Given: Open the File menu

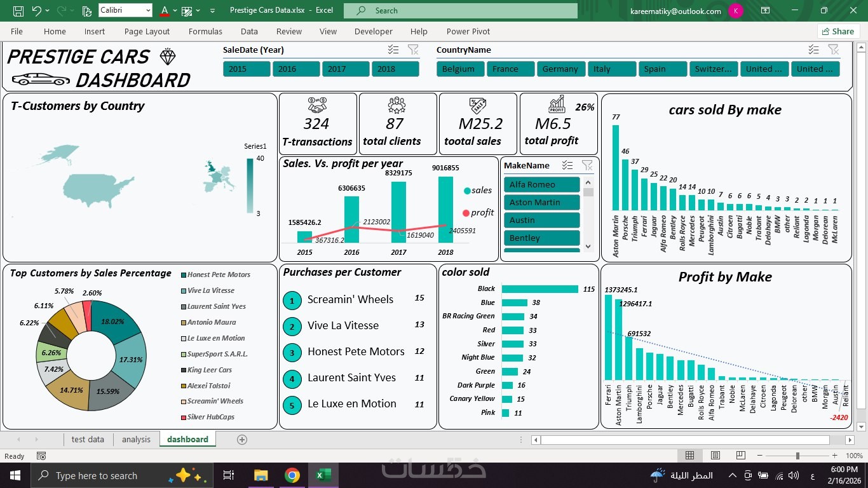Looking at the screenshot, I should (17, 31).
